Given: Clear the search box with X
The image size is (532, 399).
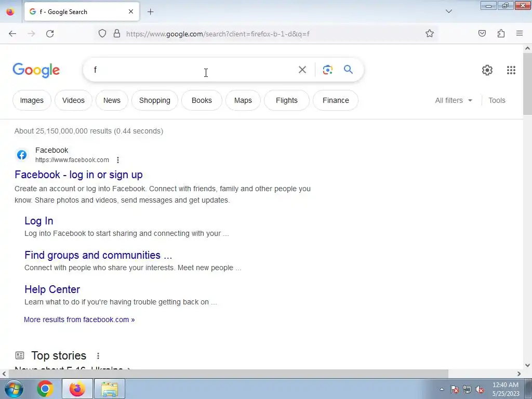Looking at the screenshot, I should [x=302, y=70].
